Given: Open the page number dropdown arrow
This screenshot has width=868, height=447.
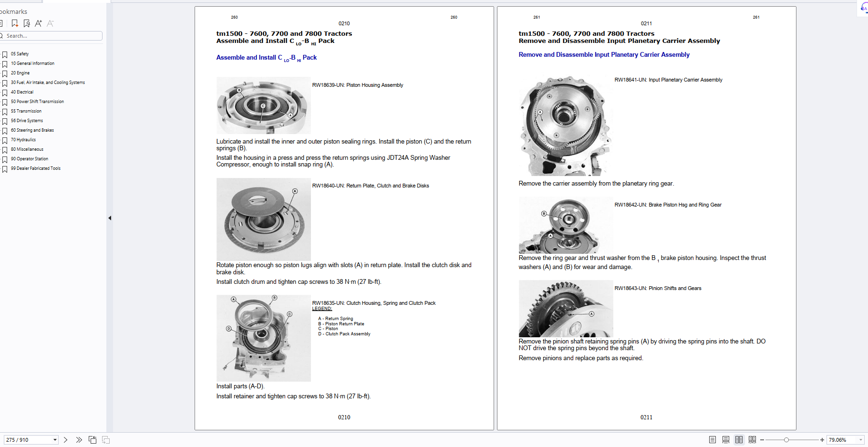Looking at the screenshot, I should [55, 440].
